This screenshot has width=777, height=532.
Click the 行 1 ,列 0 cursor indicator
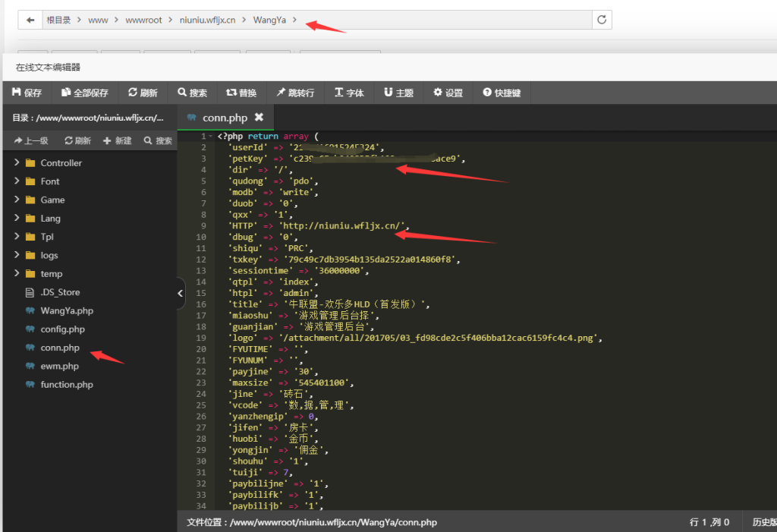tap(709, 522)
